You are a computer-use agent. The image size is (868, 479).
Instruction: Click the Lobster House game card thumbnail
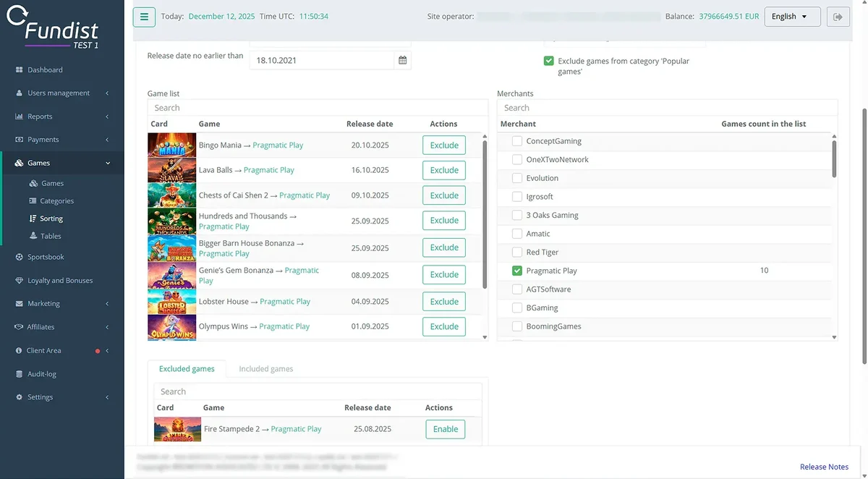(x=171, y=302)
